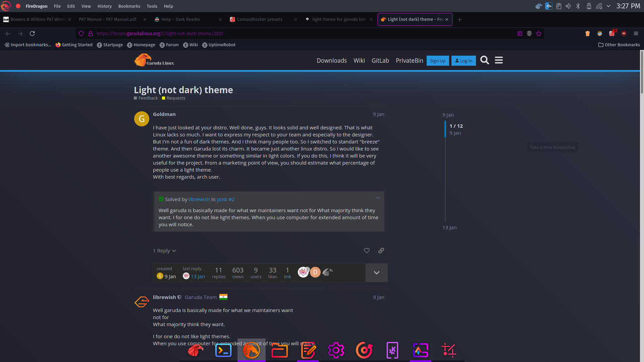Open the View menu
644x362 pixels.
86,6
